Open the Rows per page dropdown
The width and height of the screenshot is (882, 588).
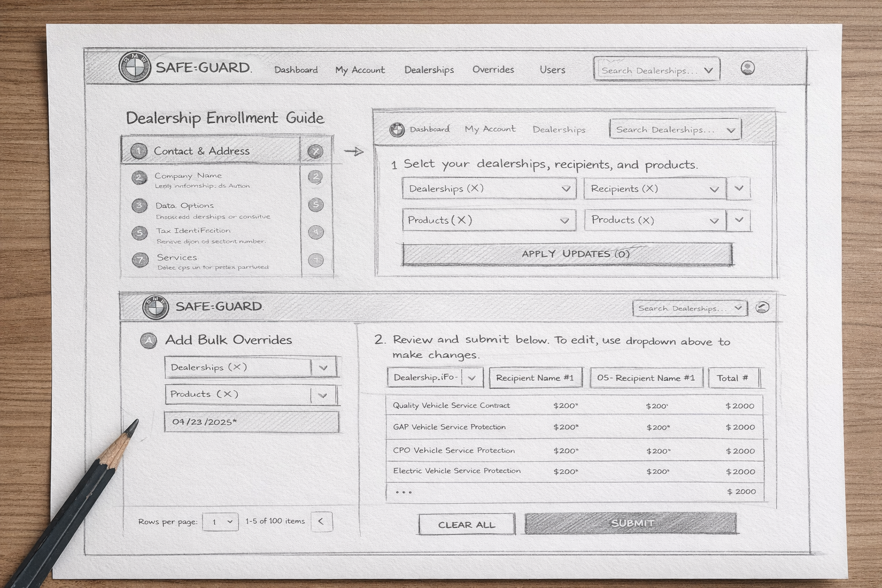tap(220, 521)
